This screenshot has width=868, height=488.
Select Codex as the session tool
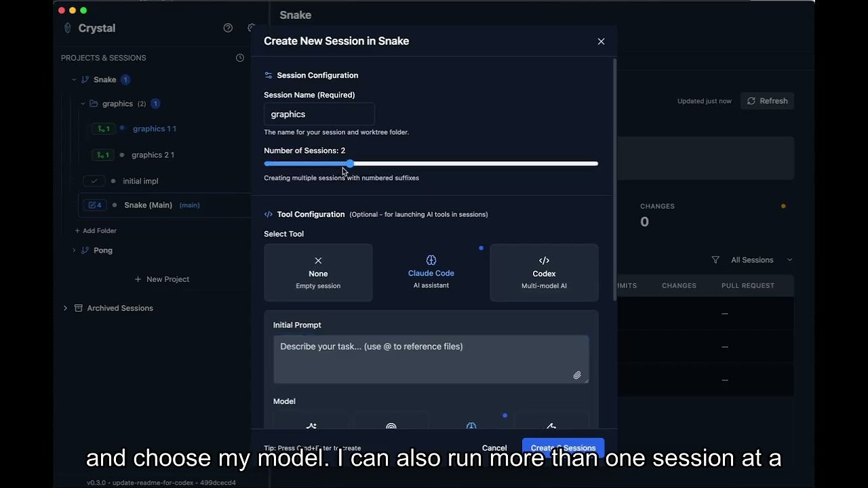tap(543, 272)
